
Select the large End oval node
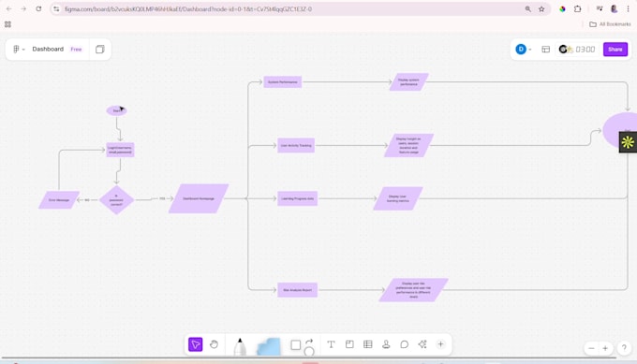coord(619,130)
